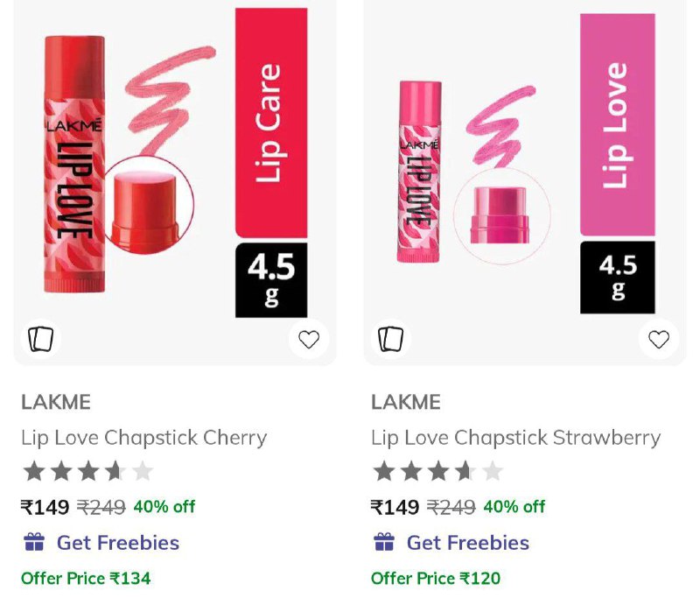The height and width of the screenshot is (598, 700).
Task: Click the LAKME brand above Cherry chapstick
Action: 56,402
